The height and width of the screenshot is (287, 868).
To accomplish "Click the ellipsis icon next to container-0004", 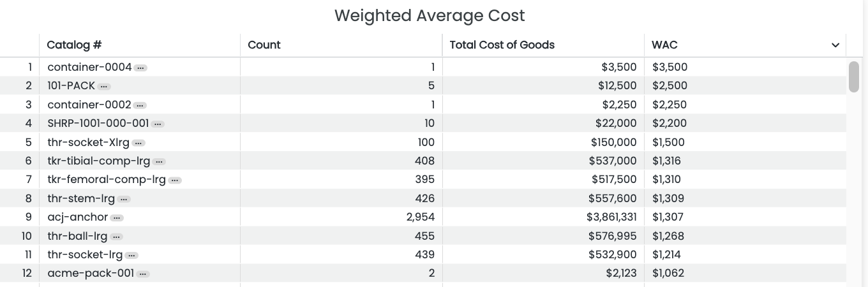I will 140,68.
